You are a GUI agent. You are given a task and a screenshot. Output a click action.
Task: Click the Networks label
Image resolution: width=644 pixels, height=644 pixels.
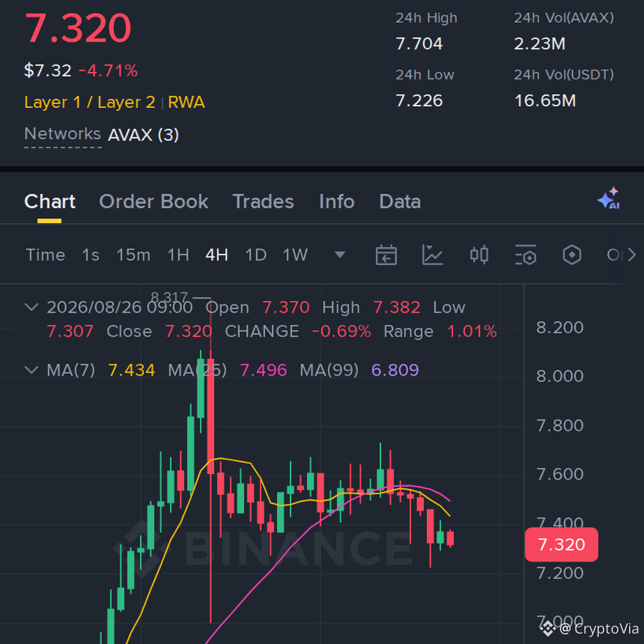tap(63, 134)
